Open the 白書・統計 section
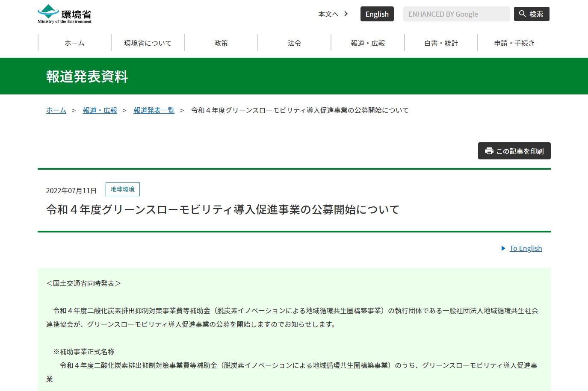This screenshot has height=391, width=588. coord(440,43)
